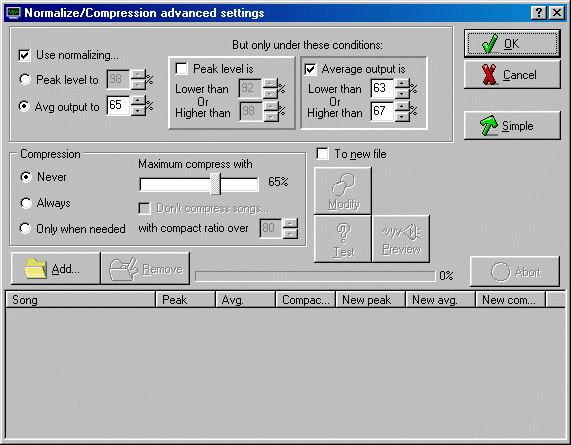
Task: Enable the Peak level is condition
Action: point(181,68)
